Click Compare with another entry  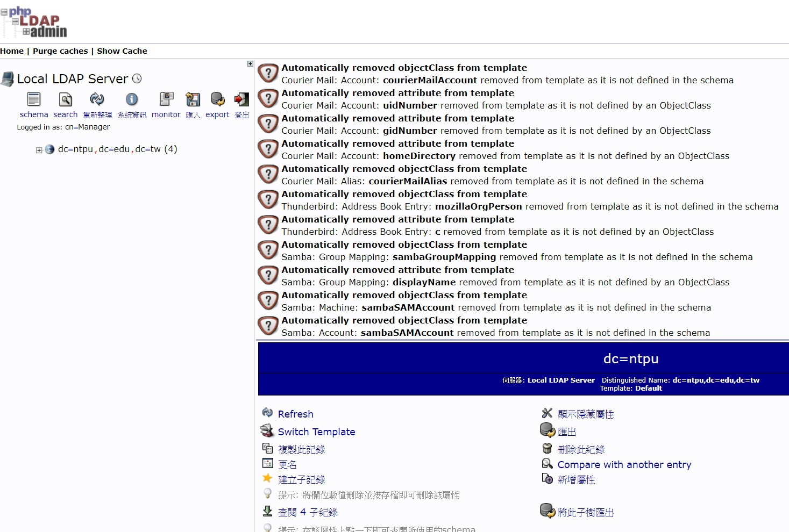pos(624,464)
